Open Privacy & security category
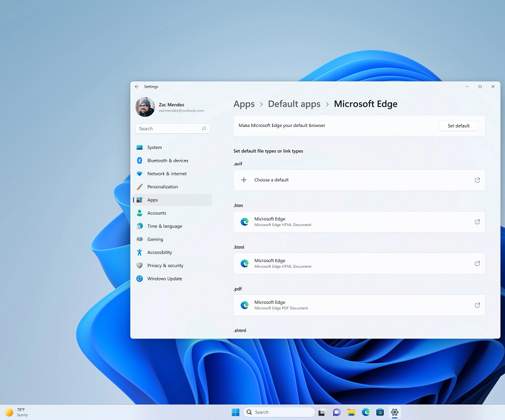The height and width of the screenshot is (420, 505). coord(172,266)
